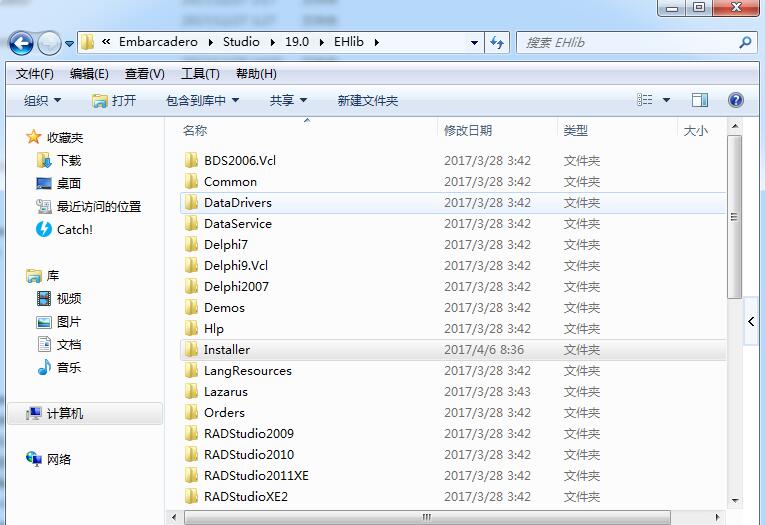This screenshot has width=765, height=525.
Task: Select the Delphi2007 folder icon
Action: point(191,286)
